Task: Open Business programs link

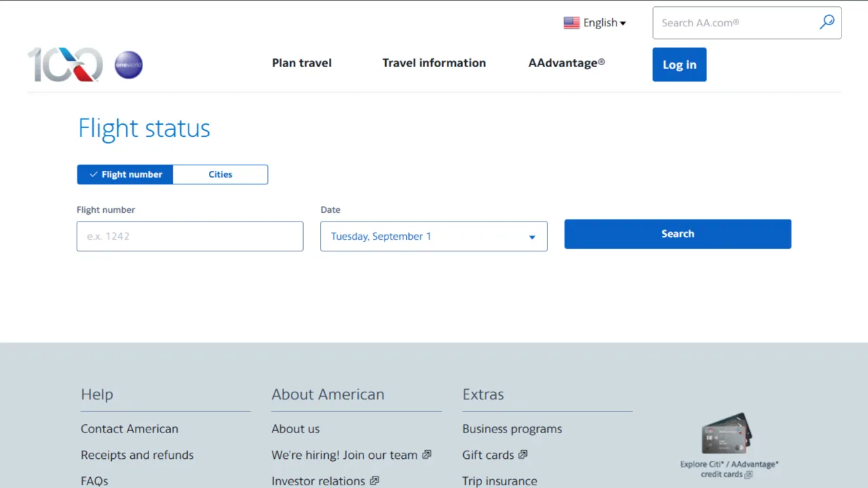Action: (512, 429)
